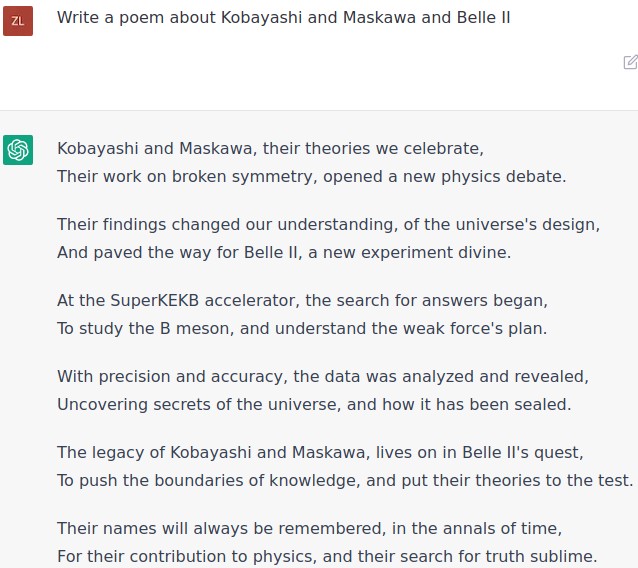Click the line "At the SuperKEKB accelerator"
This screenshot has width=638, height=568.
[x=302, y=300]
